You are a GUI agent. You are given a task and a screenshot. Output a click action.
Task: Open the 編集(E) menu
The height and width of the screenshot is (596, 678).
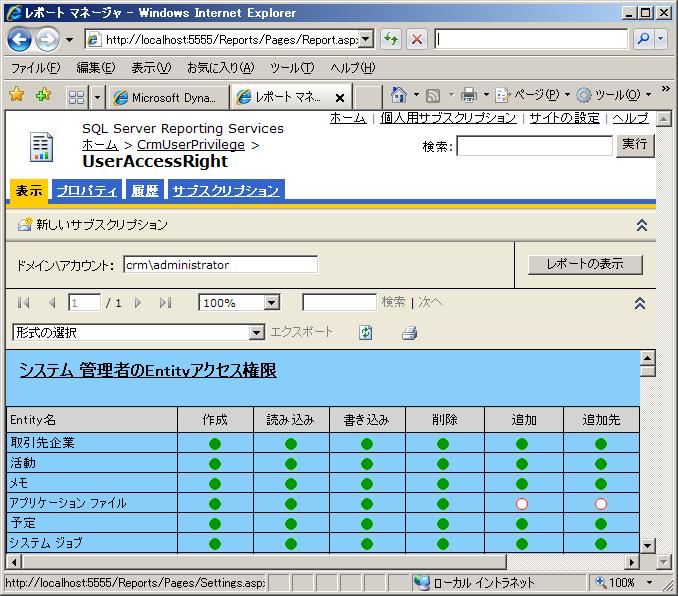point(96,67)
